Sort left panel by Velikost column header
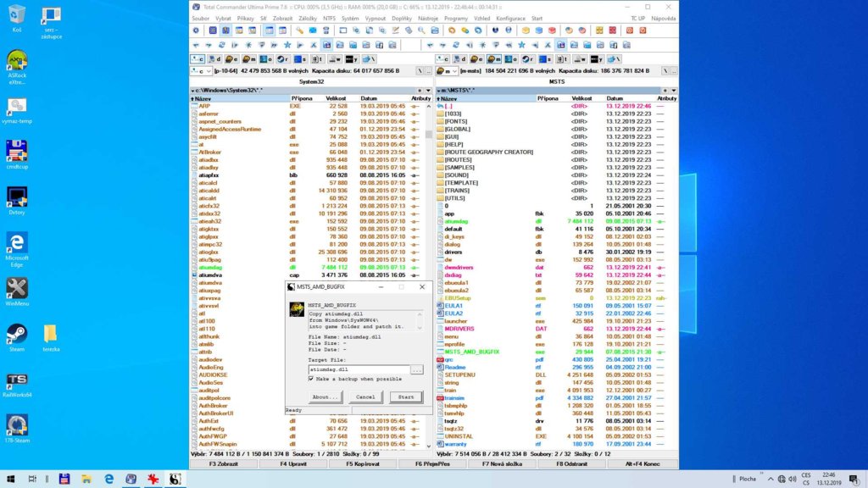The image size is (868, 488). pos(337,98)
